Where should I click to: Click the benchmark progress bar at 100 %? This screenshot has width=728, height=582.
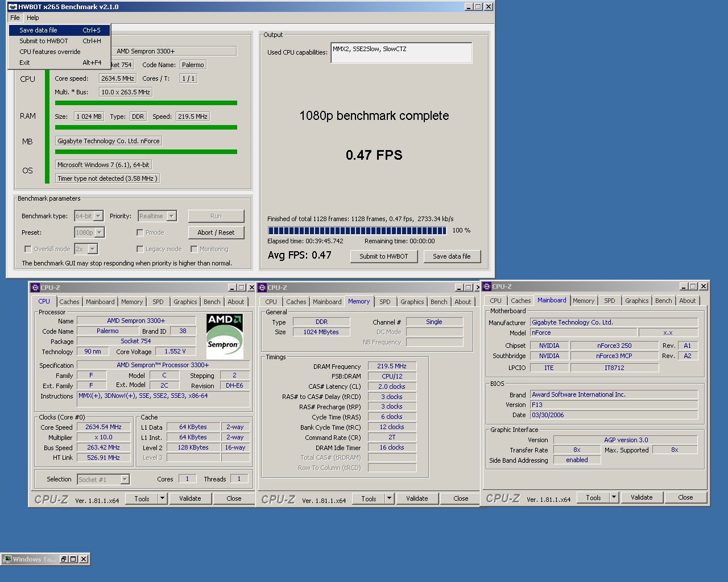tap(357, 231)
